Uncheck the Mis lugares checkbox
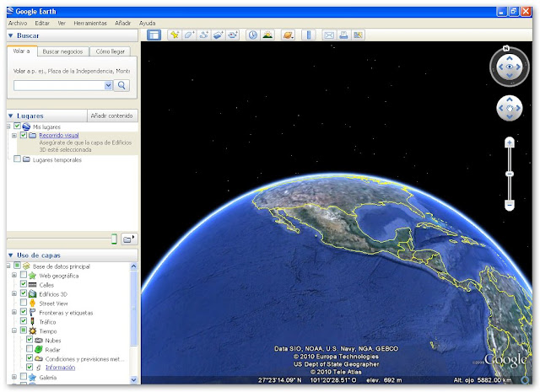This screenshot has width=540, height=392. [x=17, y=126]
